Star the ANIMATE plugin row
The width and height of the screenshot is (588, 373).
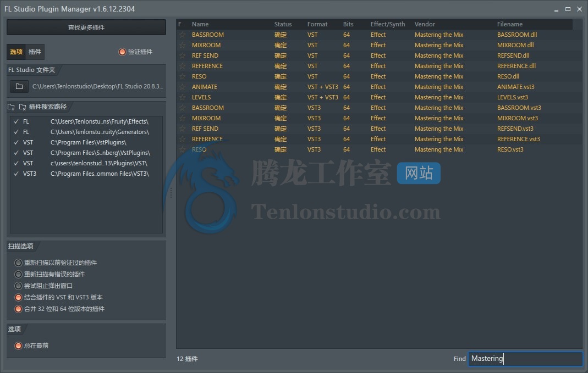[x=182, y=87]
